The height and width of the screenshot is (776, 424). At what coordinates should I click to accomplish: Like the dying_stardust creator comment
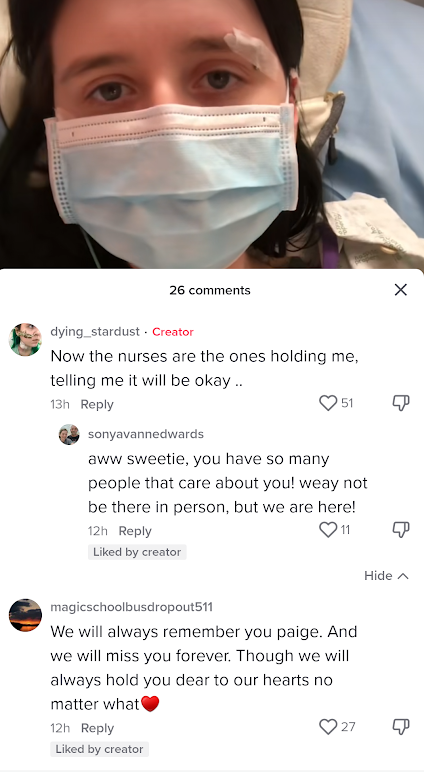(328, 403)
